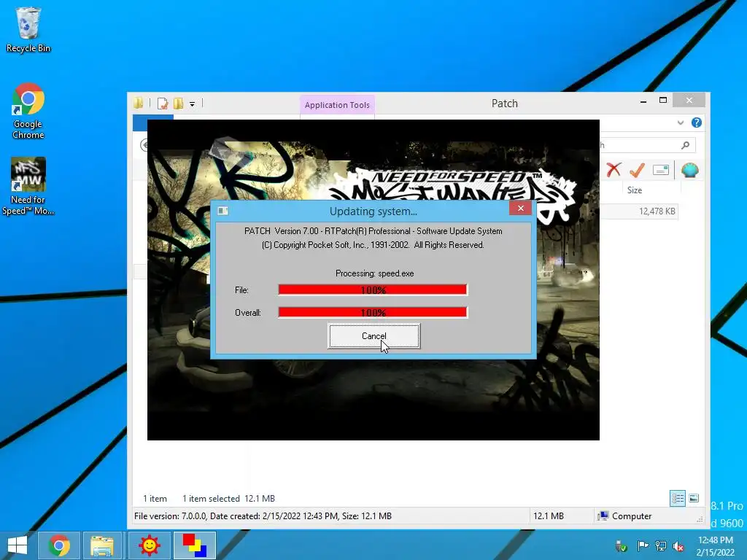Open Chrome from the taskbar
The height and width of the screenshot is (560, 747).
59,545
